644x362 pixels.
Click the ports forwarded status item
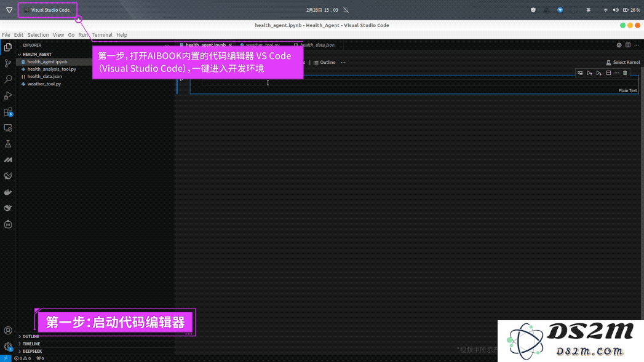[x=40, y=358]
